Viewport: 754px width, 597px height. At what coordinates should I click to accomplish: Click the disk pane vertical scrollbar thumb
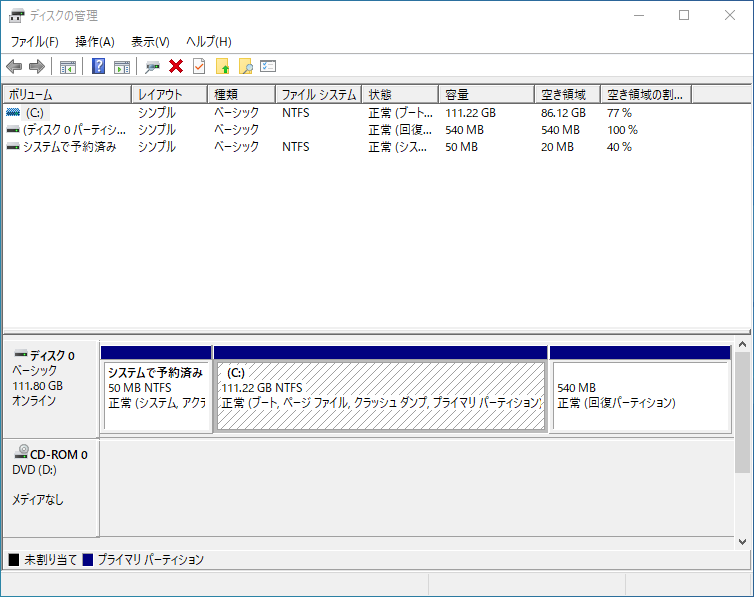tap(742, 412)
